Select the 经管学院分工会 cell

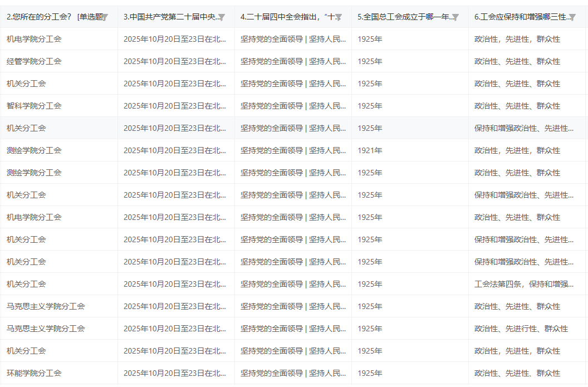pyautogui.click(x=34, y=61)
